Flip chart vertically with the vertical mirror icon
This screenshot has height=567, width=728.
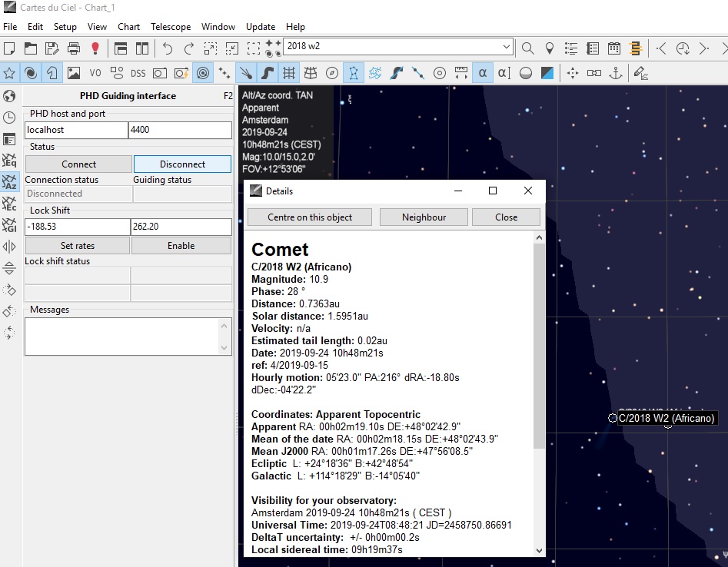click(9, 268)
